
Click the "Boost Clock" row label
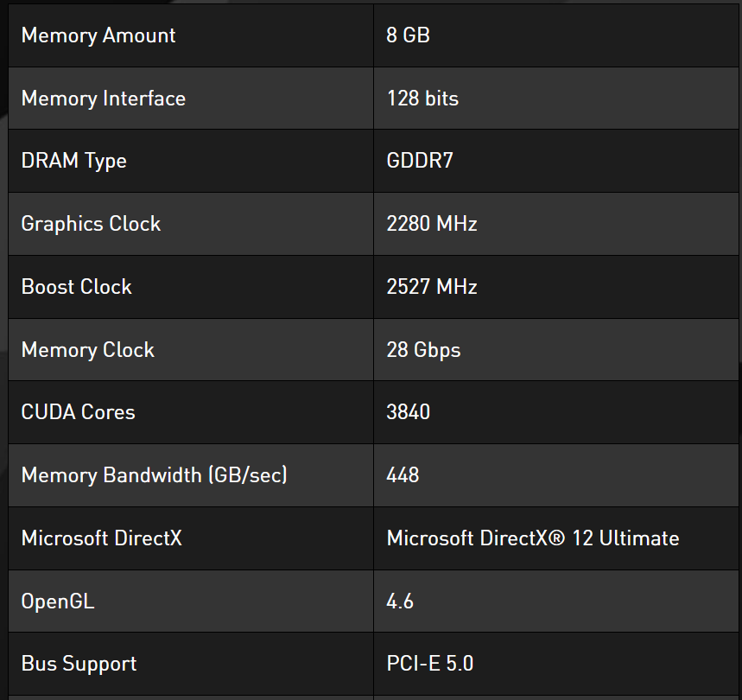(76, 287)
